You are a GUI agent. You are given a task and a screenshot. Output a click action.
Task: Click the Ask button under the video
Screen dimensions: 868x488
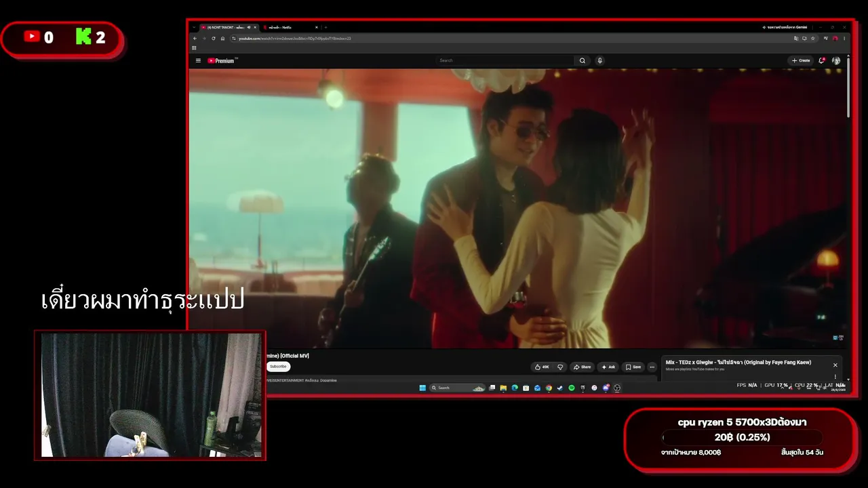pyautogui.click(x=608, y=367)
